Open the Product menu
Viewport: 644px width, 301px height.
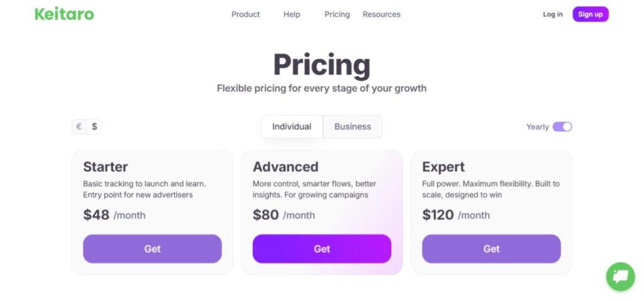pos(245,14)
